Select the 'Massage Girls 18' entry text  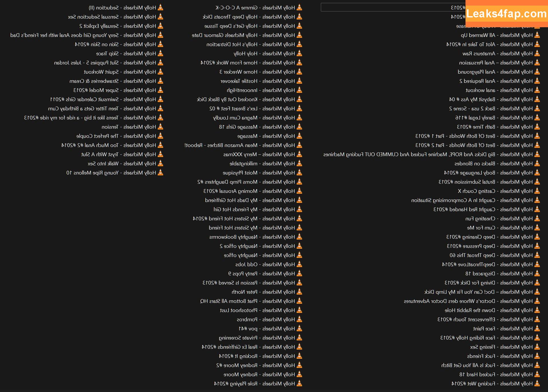238,127
